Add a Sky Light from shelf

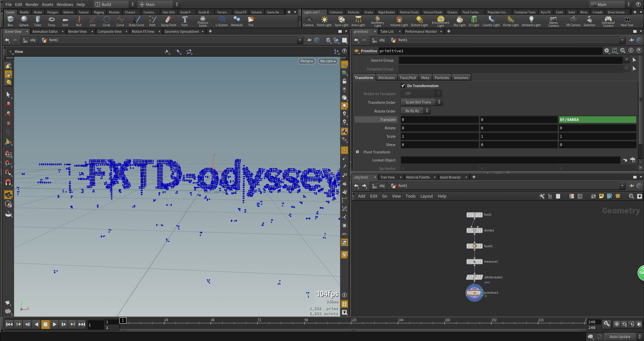click(x=459, y=21)
